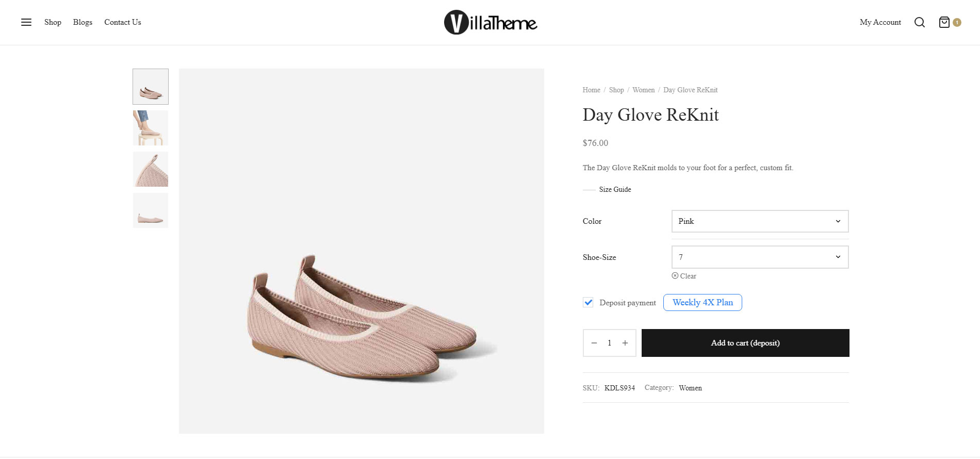980x459 pixels.
Task: Click the cart item count badge
Action: pos(957,22)
